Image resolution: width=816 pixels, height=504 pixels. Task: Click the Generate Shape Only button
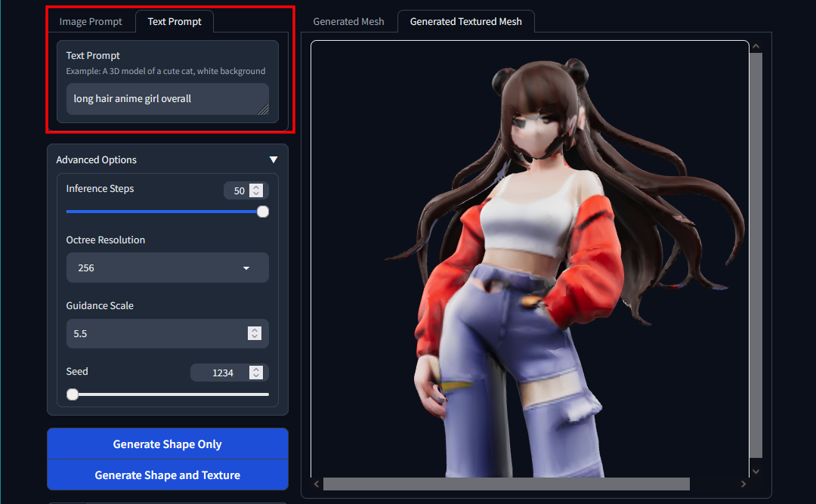(x=167, y=444)
